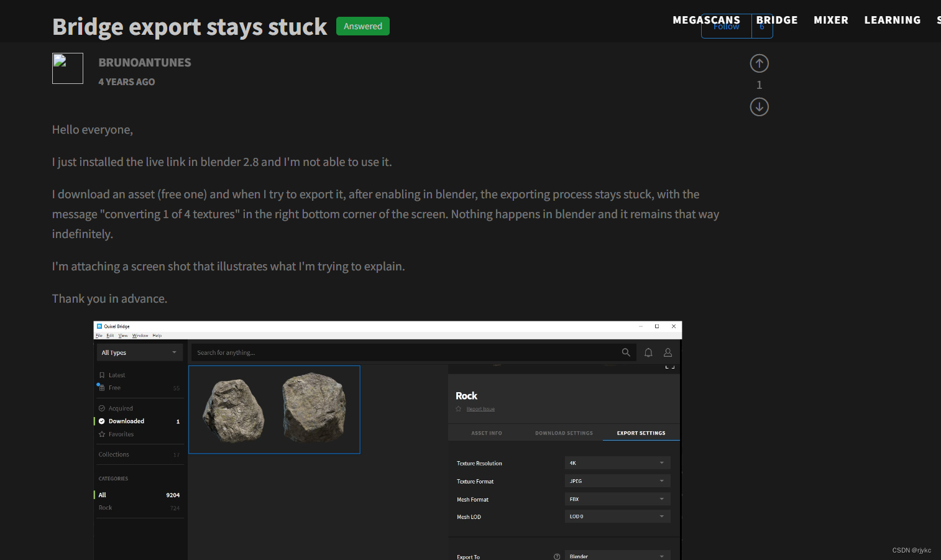Click the "Bridge export stays stuck" title
The height and width of the screenshot is (560, 941).
coord(190,27)
